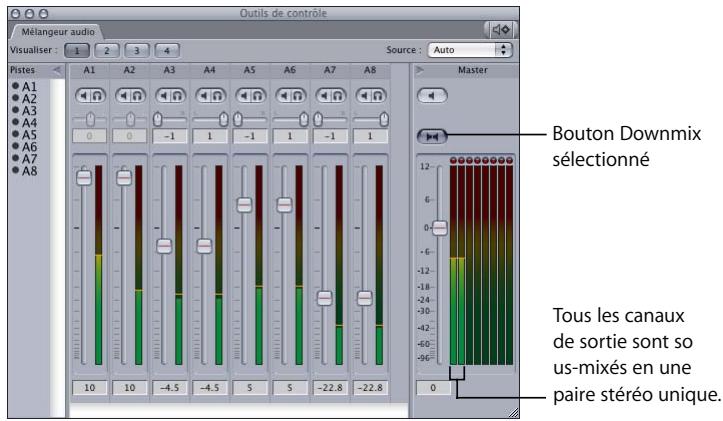The image size is (723, 421).
Task: Click the A3 pan field showing -1
Action: (170, 136)
